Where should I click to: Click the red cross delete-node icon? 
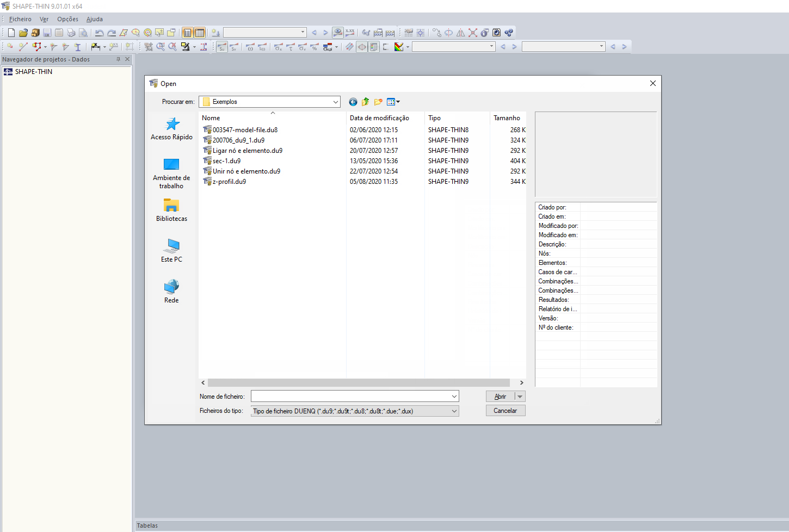pos(472,33)
